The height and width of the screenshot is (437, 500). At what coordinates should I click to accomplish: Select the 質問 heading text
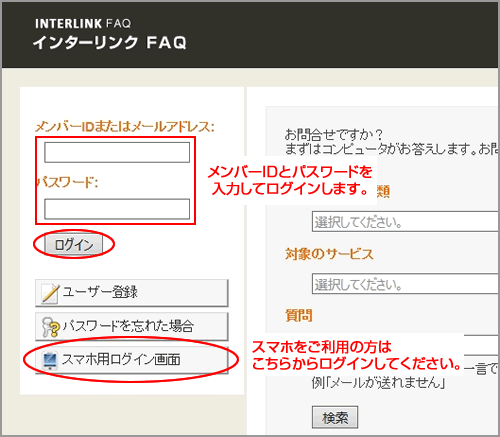pyautogui.click(x=299, y=315)
